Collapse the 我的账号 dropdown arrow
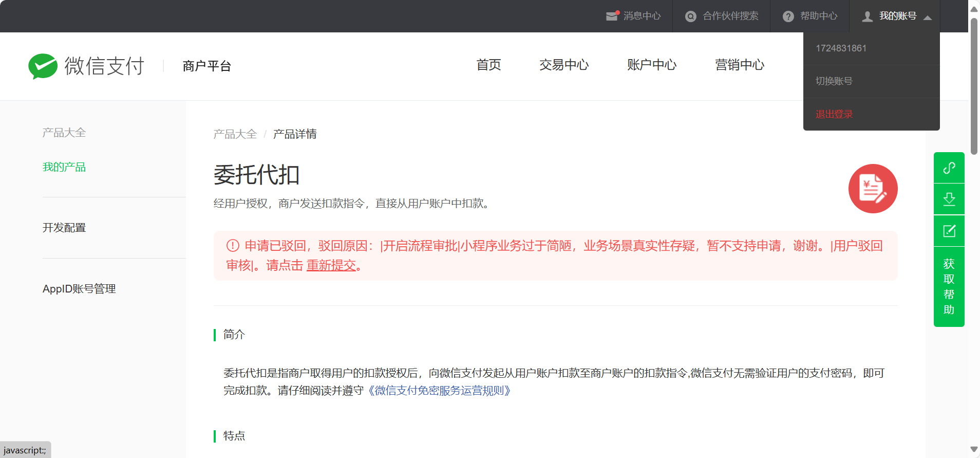The image size is (980, 458). coord(928,17)
